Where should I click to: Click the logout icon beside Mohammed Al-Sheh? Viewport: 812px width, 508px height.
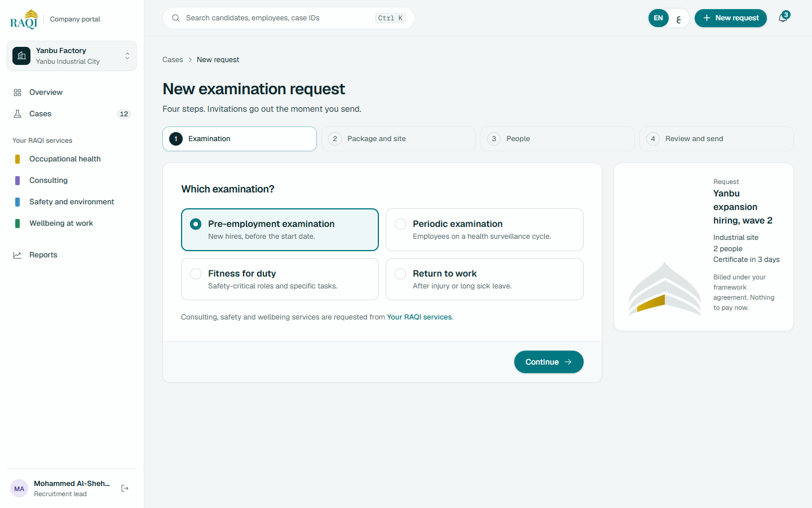[x=125, y=488]
